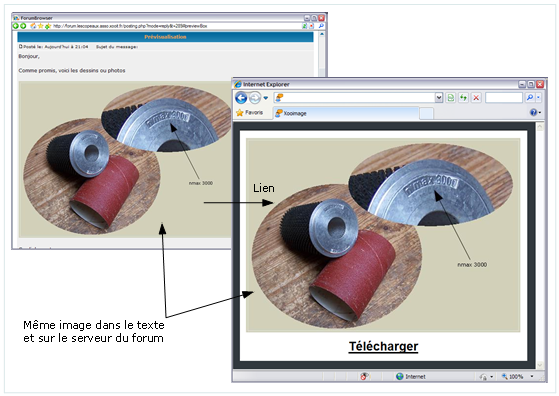Click the green compatibility view page icon
Screen dimensions: 559x396
click(x=451, y=98)
